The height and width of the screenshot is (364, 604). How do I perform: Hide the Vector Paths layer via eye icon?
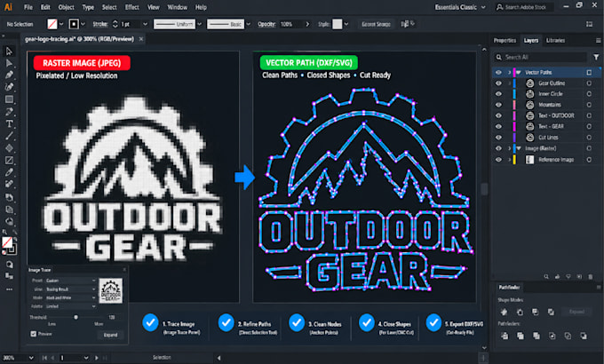click(x=498, y=73)
